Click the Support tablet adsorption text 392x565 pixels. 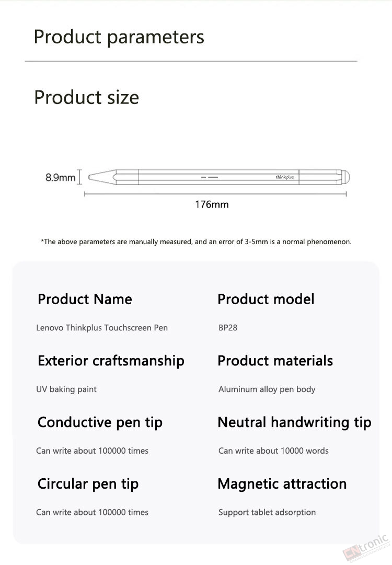tap(267, 512)
